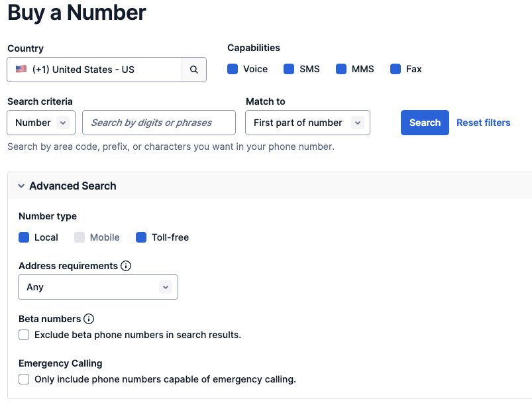The height and width of the screenshot is (407, 532).
Task: Uncheck the SMS capability checkbox
Action: point(289,69)
